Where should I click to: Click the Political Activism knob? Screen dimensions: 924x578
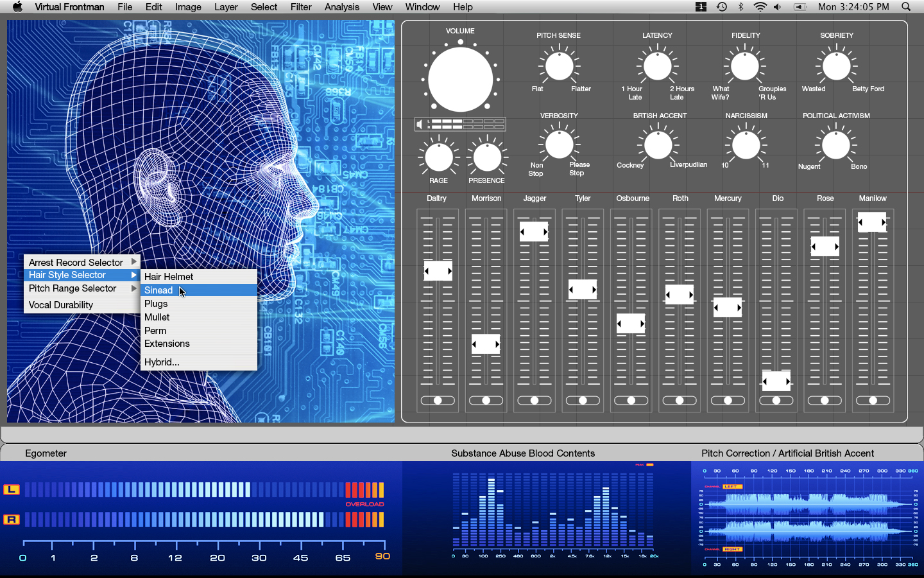(836, 146)
